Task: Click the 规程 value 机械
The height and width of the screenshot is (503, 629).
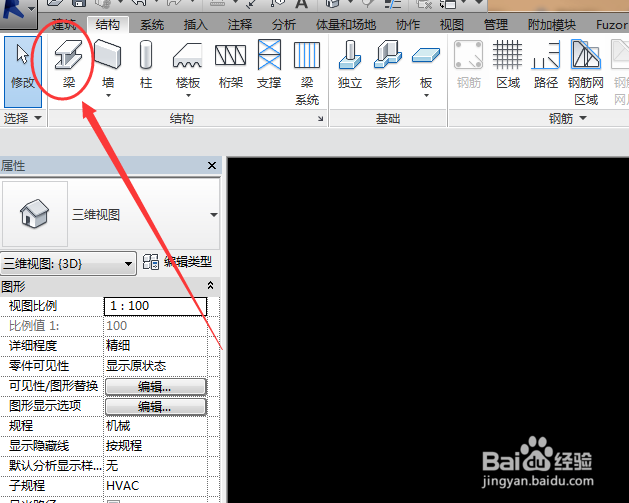Action: click(156, 426)
